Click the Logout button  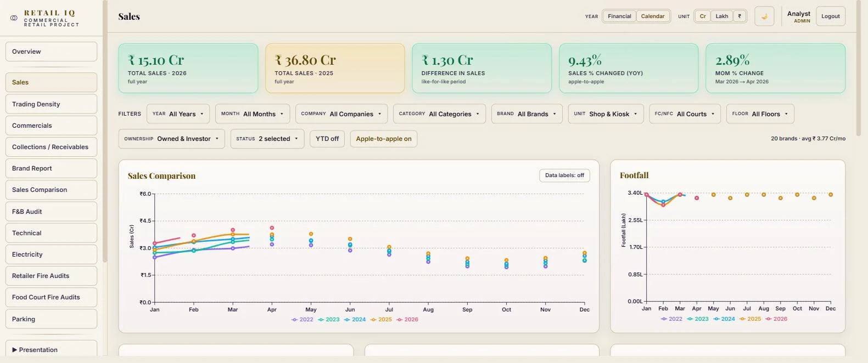[831, 16]
